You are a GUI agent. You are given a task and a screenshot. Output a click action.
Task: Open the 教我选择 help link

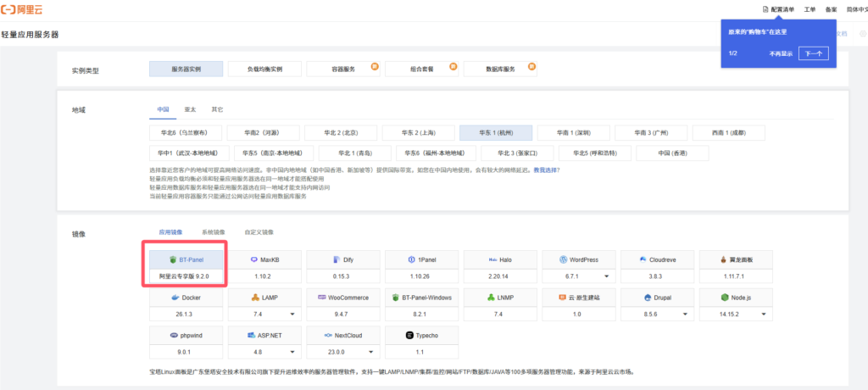(545, 170)
